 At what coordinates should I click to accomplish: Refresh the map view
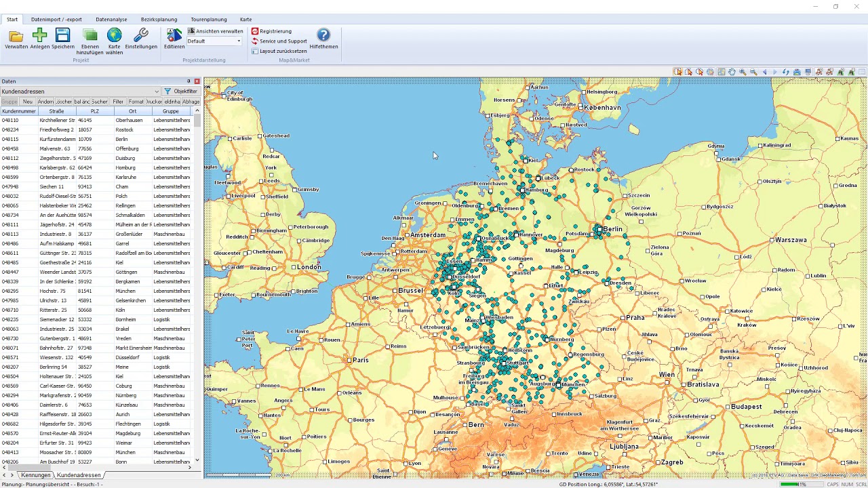(786, 72)
